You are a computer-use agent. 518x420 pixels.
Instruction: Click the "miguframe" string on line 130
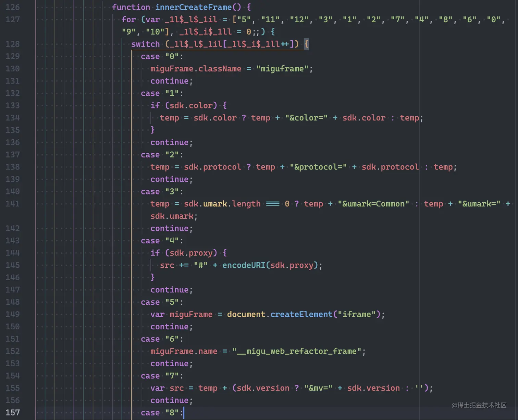282,69
